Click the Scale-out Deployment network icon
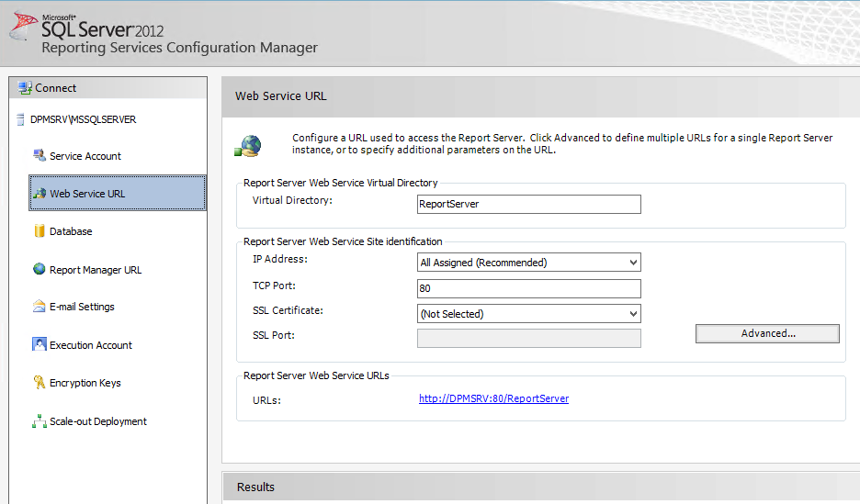 (40, 420)
